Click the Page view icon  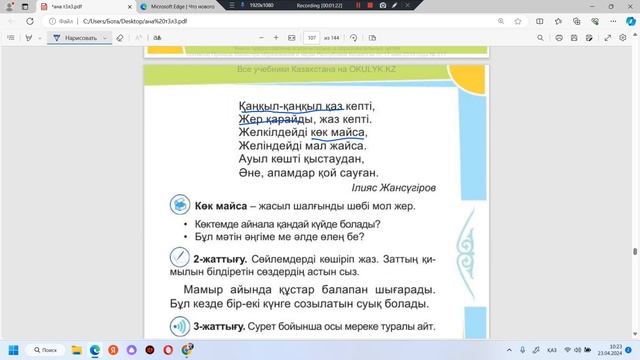click(x=372, y=38)
